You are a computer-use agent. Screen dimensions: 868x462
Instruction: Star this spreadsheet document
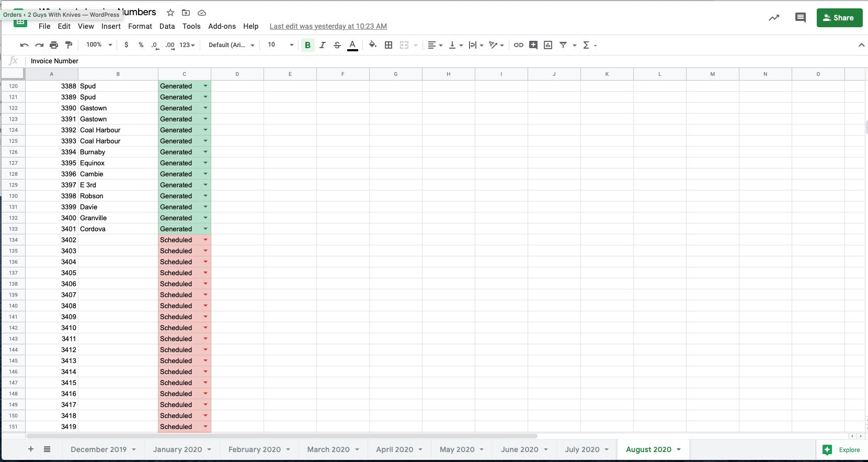pyautogui.click(x=170, y=13)
